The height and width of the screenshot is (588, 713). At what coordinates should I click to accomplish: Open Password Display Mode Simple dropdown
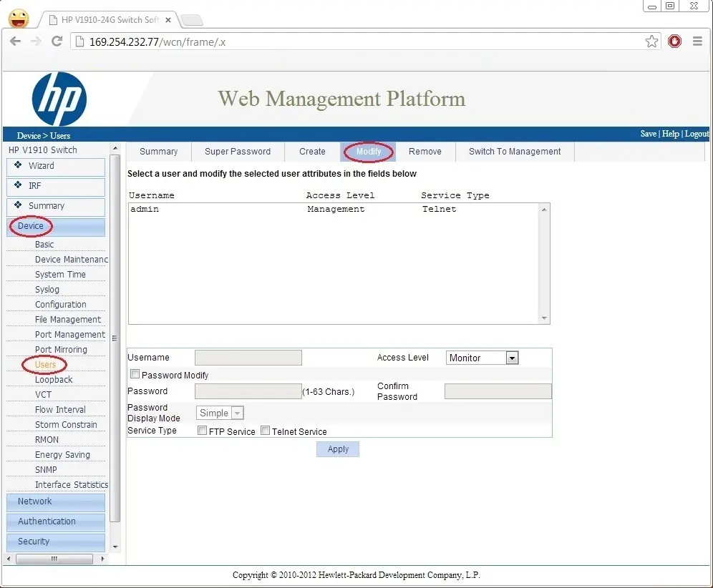pos(220,413)
